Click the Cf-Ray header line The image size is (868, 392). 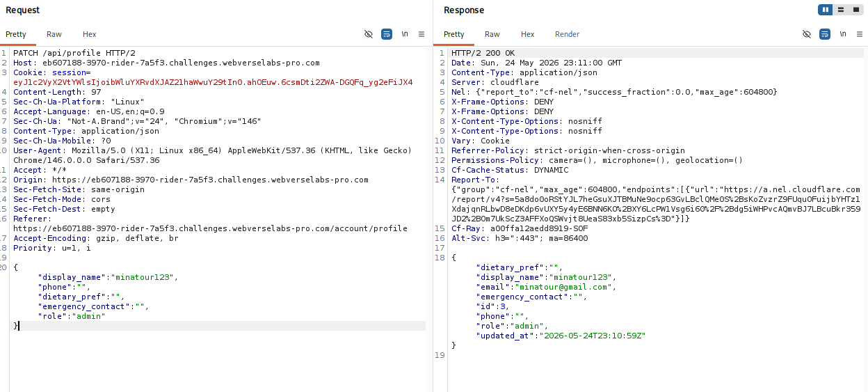[520, 228]
